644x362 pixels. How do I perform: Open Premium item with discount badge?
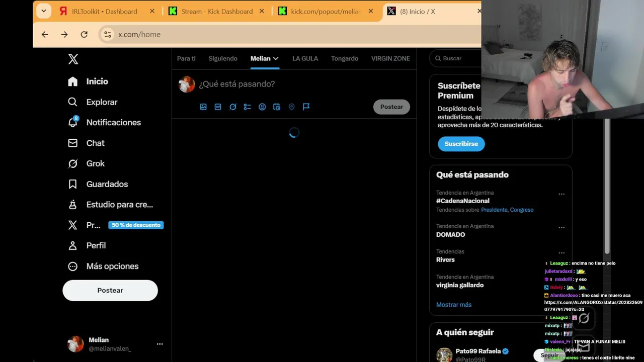pos(116,225)
